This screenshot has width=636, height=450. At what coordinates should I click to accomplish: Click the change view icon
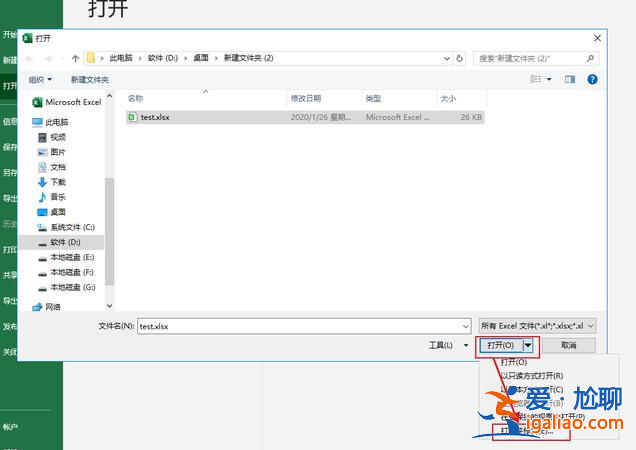click(536, 79)
